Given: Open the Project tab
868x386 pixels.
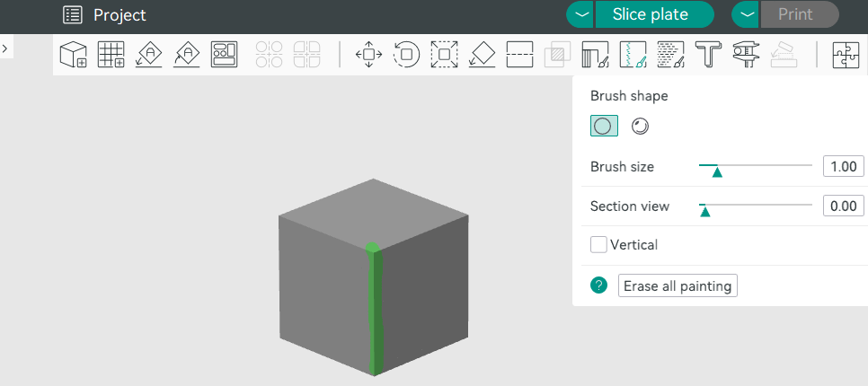Looking at the screenshot, I should click(x=104, y=15).
